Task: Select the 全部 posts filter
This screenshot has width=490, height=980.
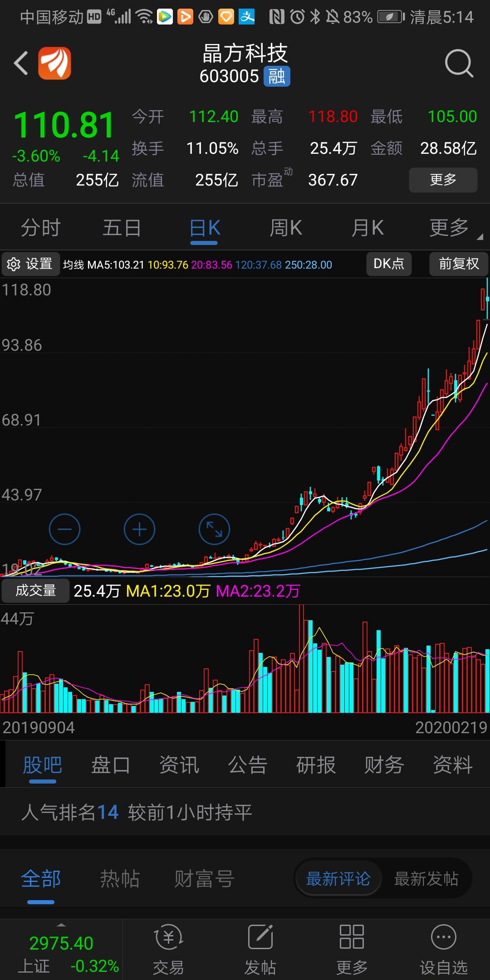Action: coord(41,879)
